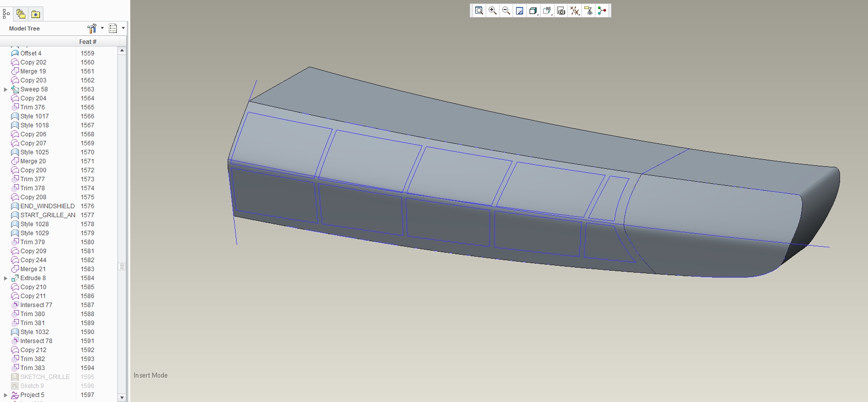
Task: Expand the Extrude 8 tree node
Action: coord(5,278)
